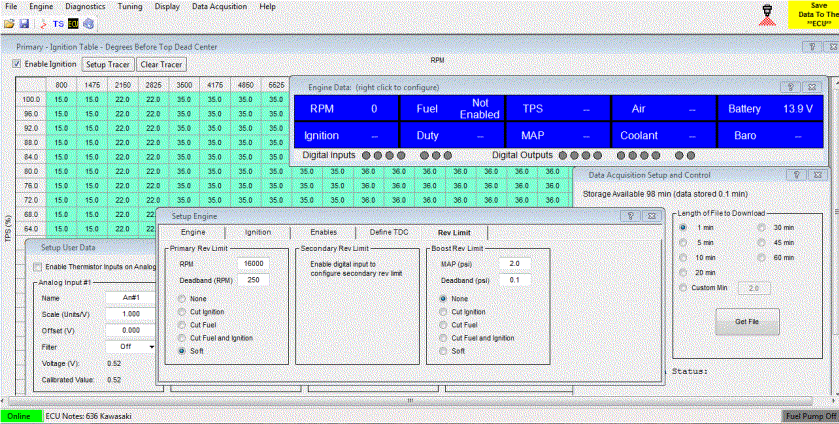Select Soft for Primary Rev Limit
This screenshot has height=424, width=839.
click(x=182, y=351)
